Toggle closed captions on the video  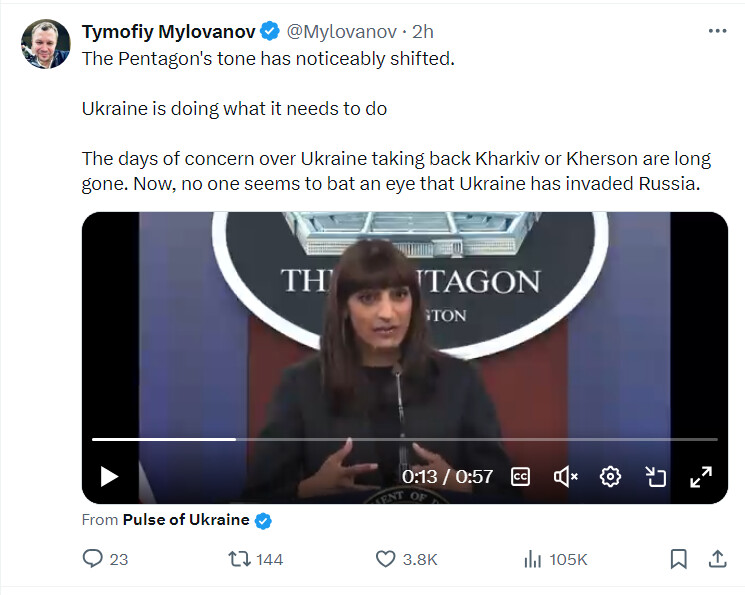point(520,477)
